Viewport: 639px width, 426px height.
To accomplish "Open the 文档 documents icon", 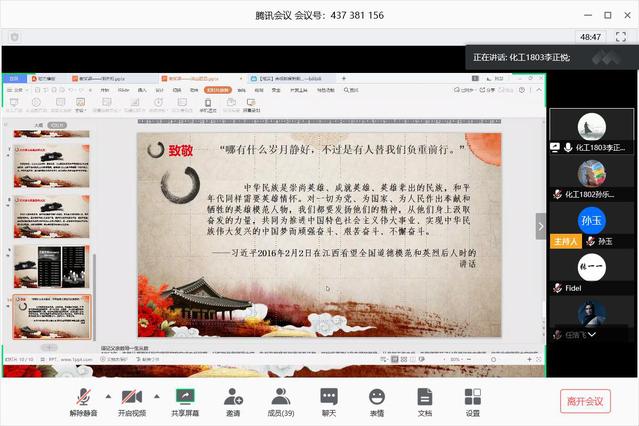I will [424, 401].
